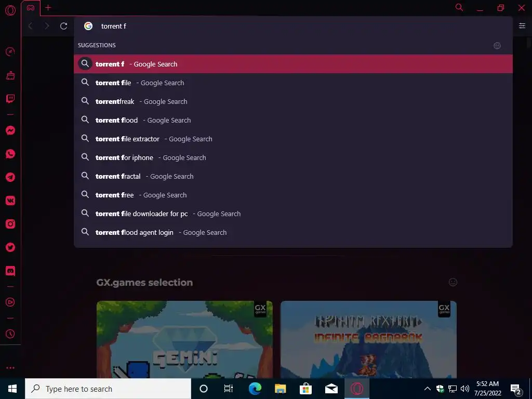Select 'torrent for iphone' suggestion
This screenshot has width=532, height=399.
(x=293, y=157)
